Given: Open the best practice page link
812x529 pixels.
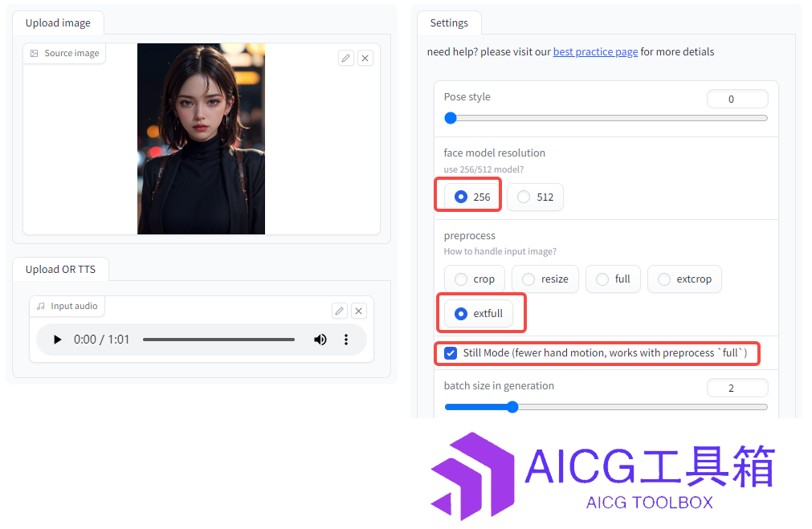Looking at the screenshot, I should tap(595, 51).
